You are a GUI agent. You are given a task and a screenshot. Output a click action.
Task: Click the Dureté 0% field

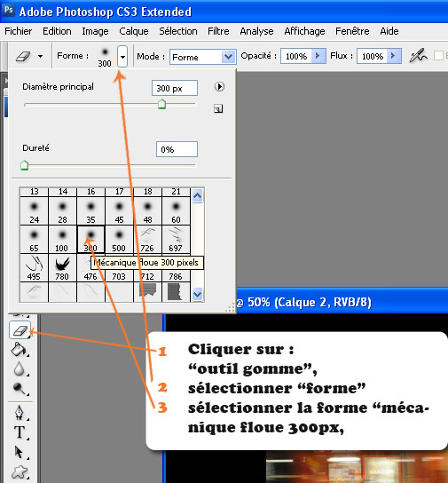(x=177, y=149)
